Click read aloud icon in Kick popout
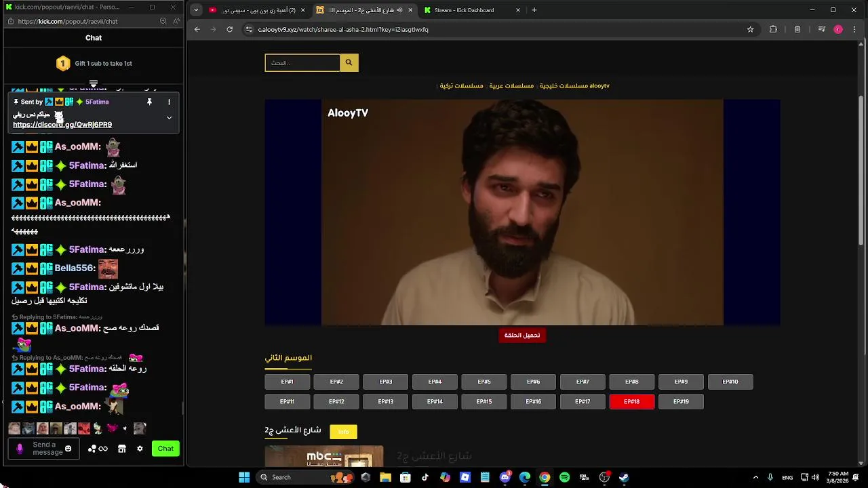 [x=176, y=21]
